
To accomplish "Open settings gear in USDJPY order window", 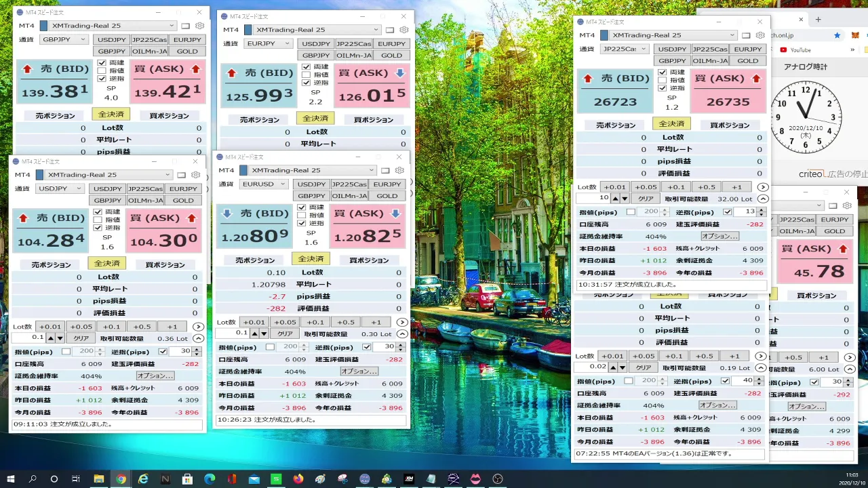I will click(x=195, y=175).
